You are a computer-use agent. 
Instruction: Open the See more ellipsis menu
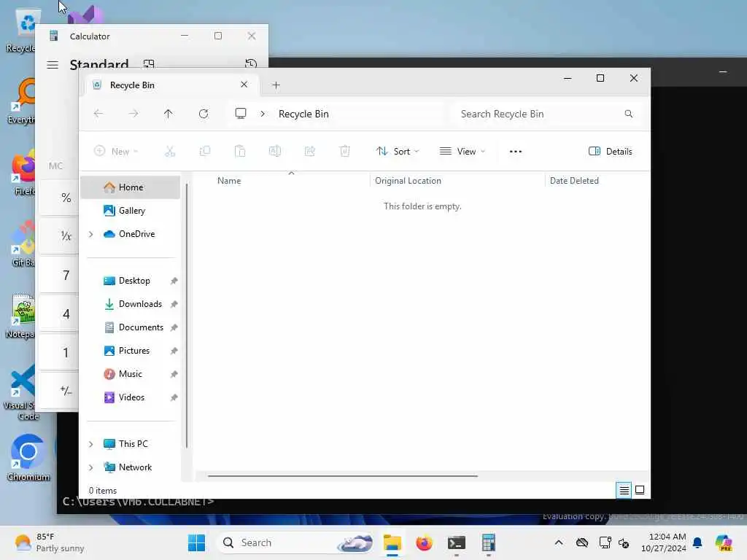[x=516, y=152]
